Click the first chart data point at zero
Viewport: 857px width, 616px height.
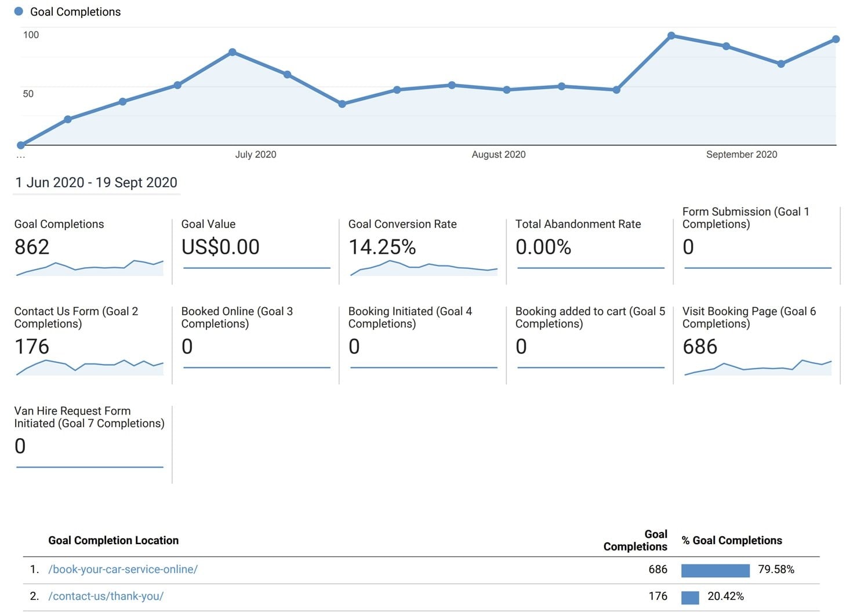[x=21, y=145]
